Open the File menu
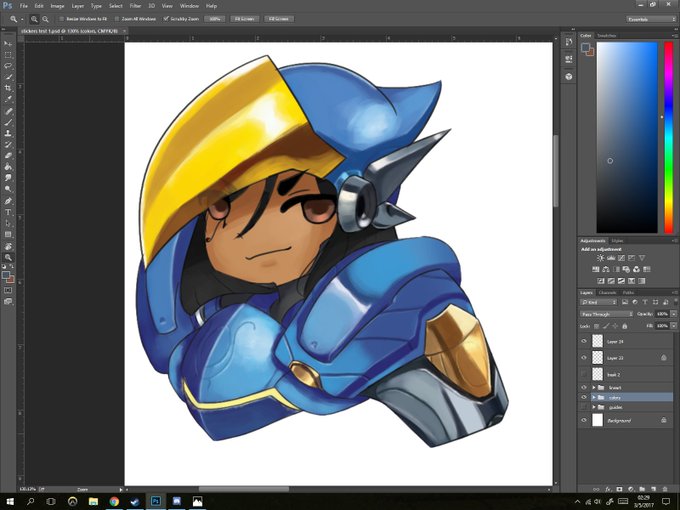Viewport: 680px width, 510px height. [23, 6]
